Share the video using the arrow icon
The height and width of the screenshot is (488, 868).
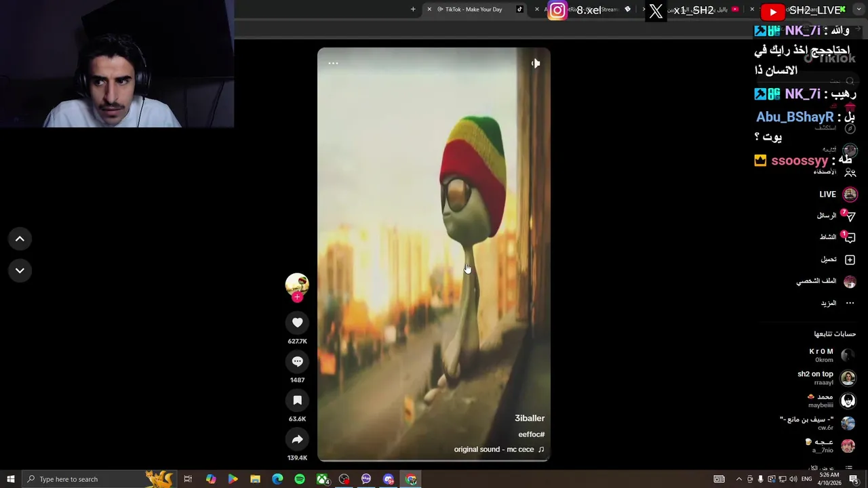click(297, 440)
